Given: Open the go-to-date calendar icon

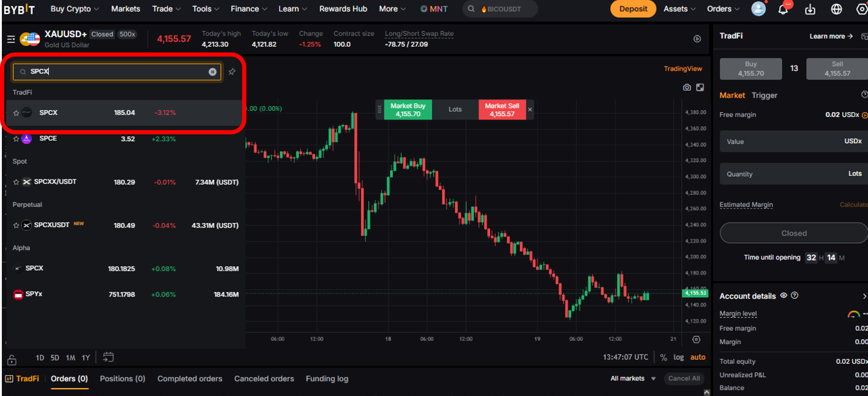Looking at the screenshot, I should [x=108, y=357].
